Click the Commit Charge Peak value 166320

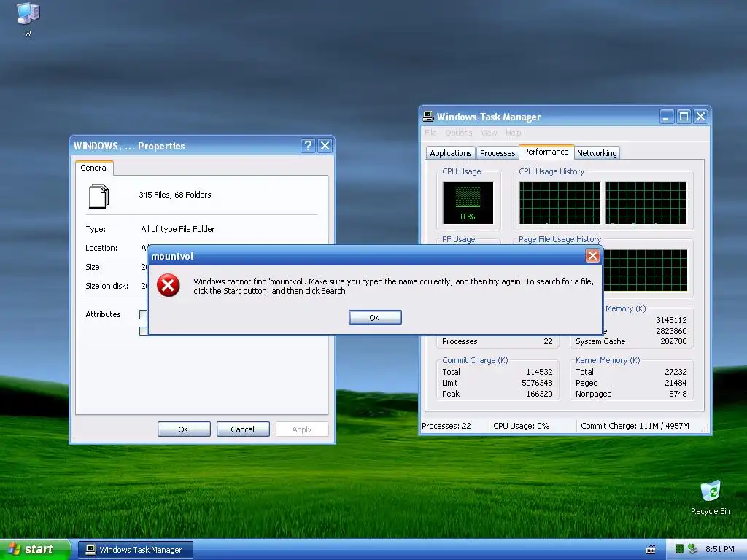point(539,394)
